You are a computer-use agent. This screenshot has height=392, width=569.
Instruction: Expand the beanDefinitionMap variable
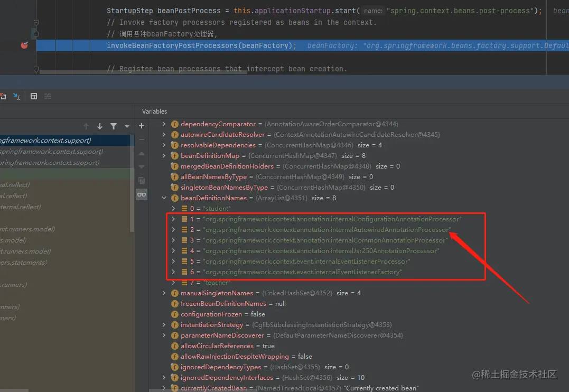[164, 156]
